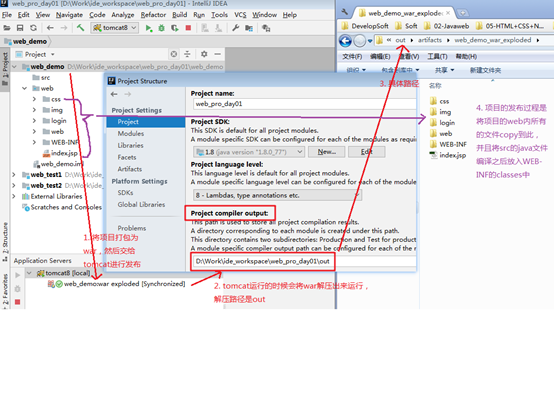Open the Project view selector dropdown

[x=53, y=54]
